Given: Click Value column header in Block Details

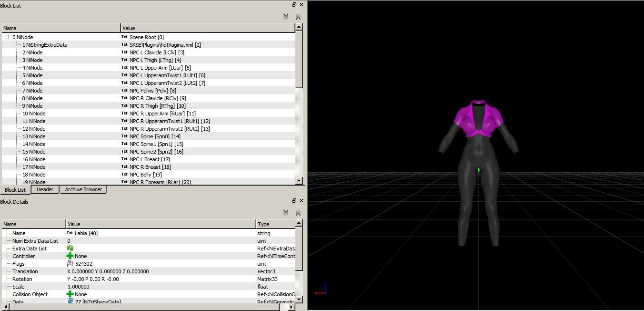Looking at the screenshot, I should (161, 224).
